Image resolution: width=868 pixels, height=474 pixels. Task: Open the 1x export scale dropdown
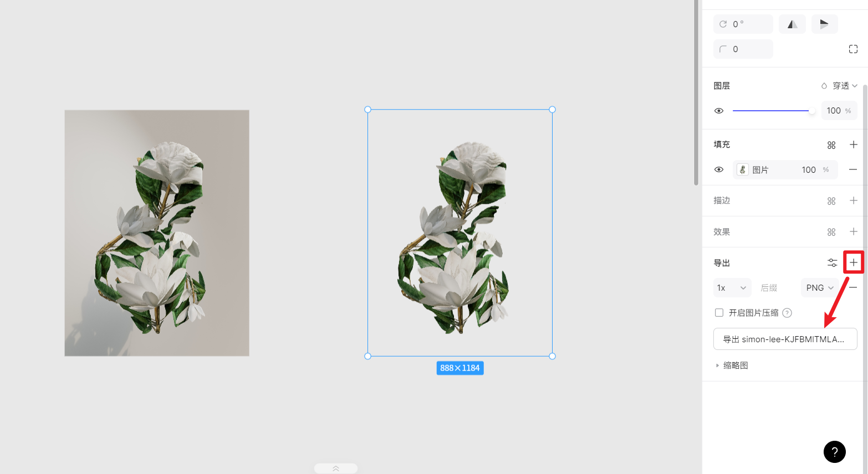(732, 288)
